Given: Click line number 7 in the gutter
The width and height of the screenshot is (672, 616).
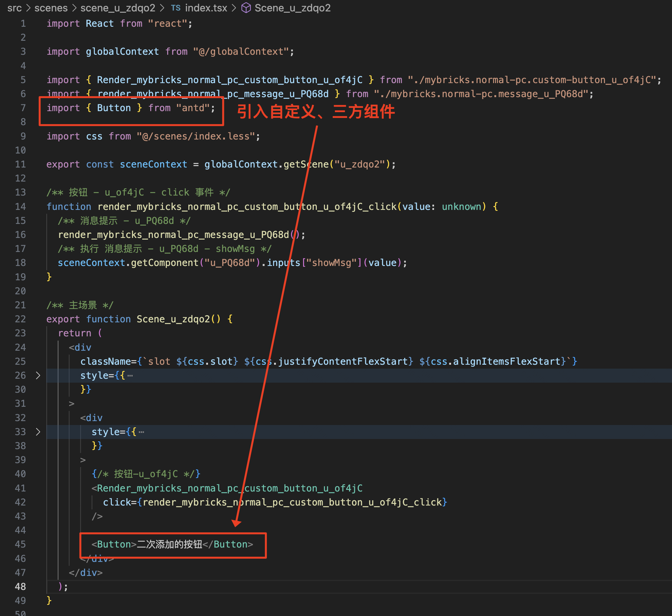Looking at the screenshot, I should click(23, 108).
